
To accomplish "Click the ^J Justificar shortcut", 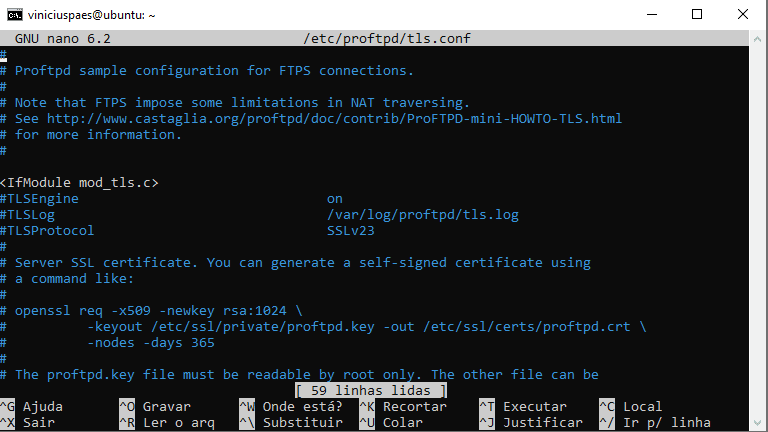I will (531, 423).
